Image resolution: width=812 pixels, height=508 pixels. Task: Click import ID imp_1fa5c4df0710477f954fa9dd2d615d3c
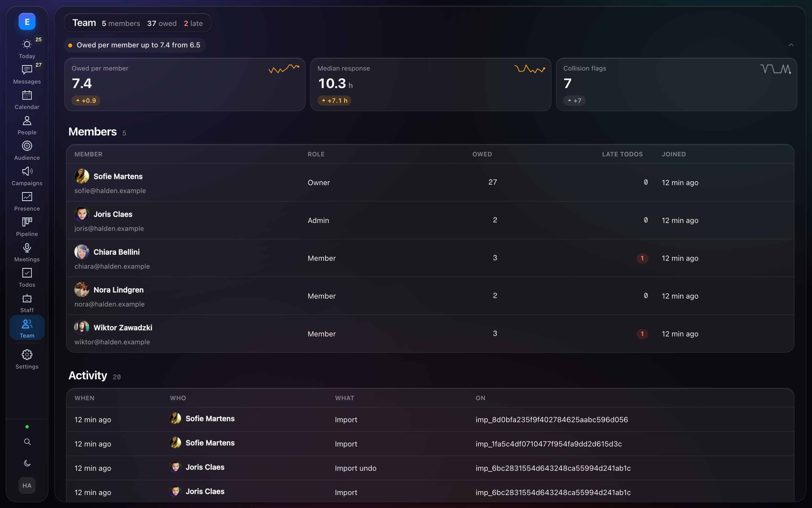(549, 444)
